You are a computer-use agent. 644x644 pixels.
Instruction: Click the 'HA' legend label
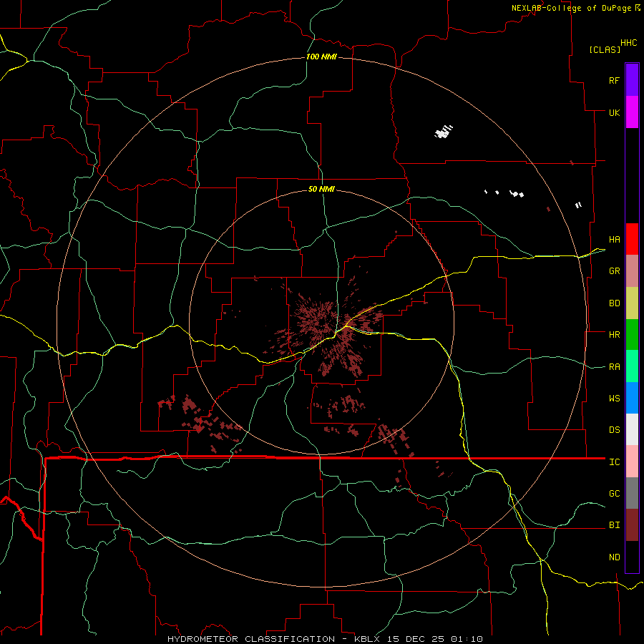click(614, 239)
